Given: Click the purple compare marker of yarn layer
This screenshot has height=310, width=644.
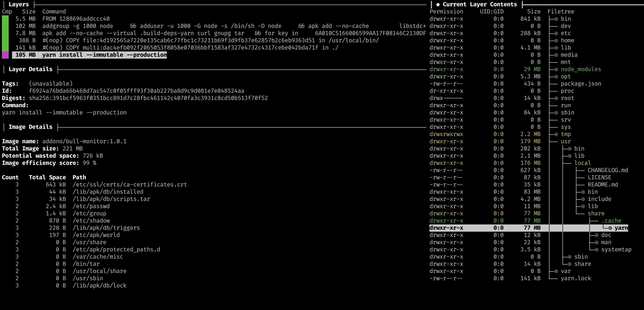Looking at the screenshot, I should [5, 55].
